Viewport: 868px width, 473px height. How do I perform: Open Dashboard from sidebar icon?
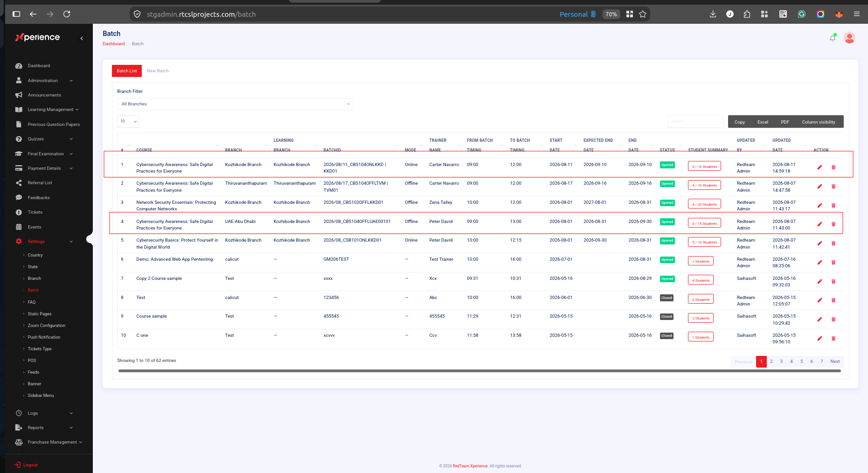(19, 66)
